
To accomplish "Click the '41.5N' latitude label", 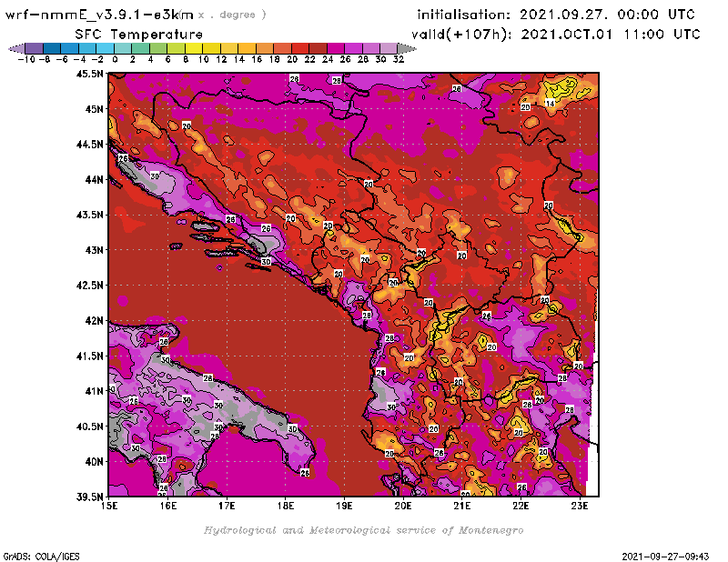I will coord(89,356).
